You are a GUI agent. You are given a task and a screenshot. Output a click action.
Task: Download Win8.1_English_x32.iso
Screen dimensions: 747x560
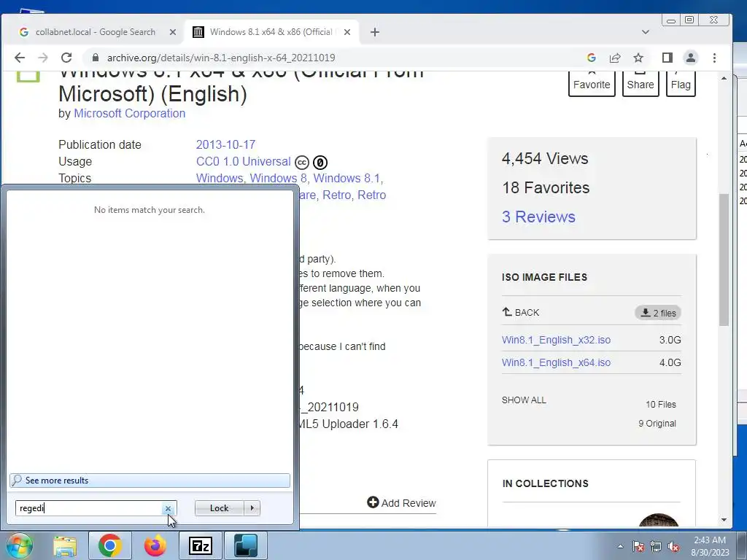(556, 340)
